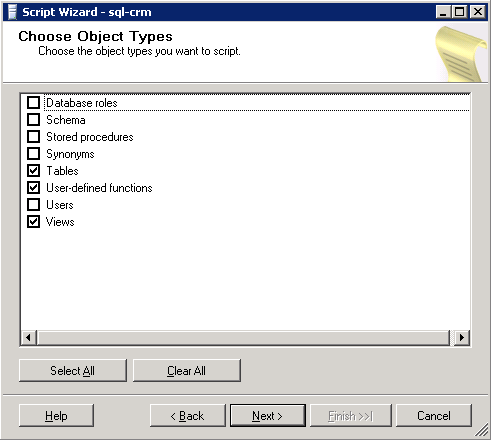Click the left arrow of horizontal scrollbar

click(x=29, y=338)
